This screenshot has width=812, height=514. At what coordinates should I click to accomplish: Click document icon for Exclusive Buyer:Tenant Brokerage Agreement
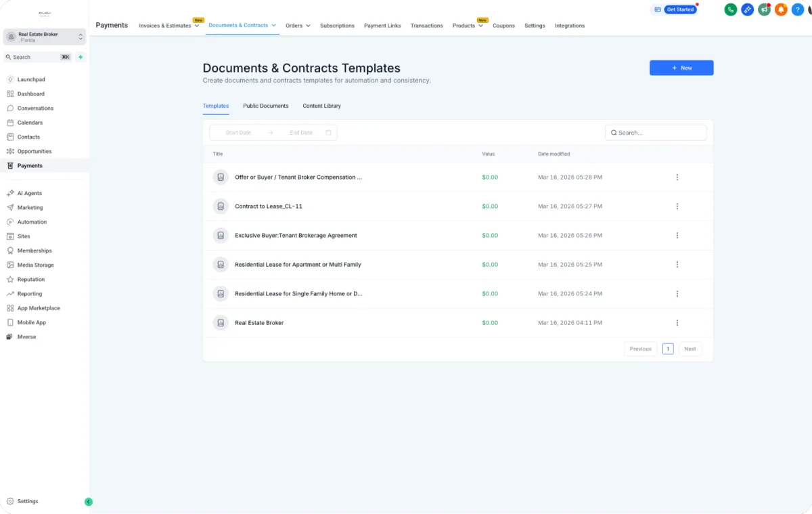[221, 236]
